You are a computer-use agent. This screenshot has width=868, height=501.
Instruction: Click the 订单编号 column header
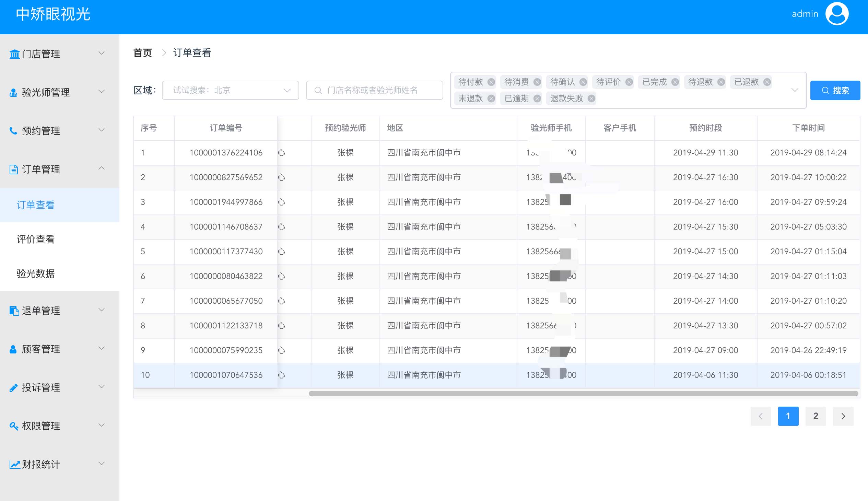click(226, 128)
